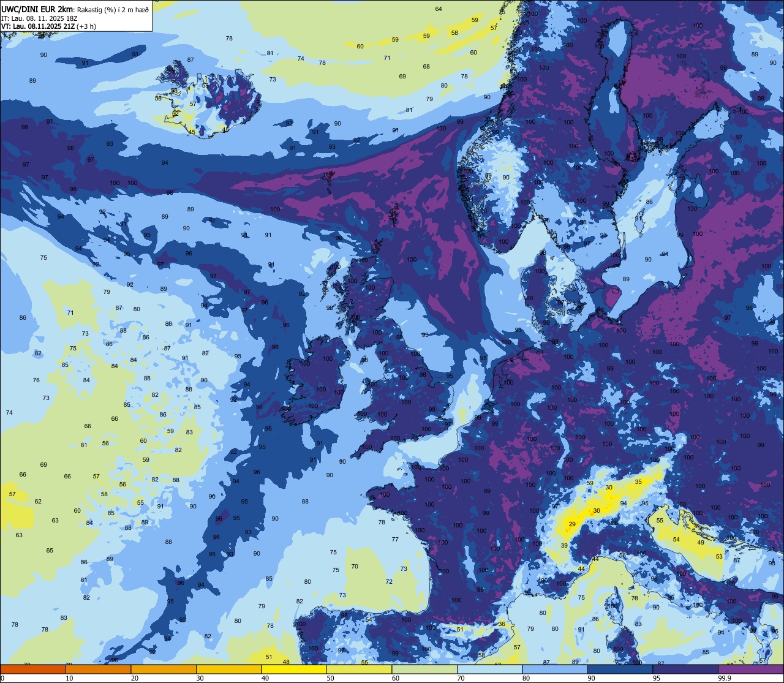Click the map value "35"
The height and width of the screenshot is (683, 784).
tap(638, 482)
